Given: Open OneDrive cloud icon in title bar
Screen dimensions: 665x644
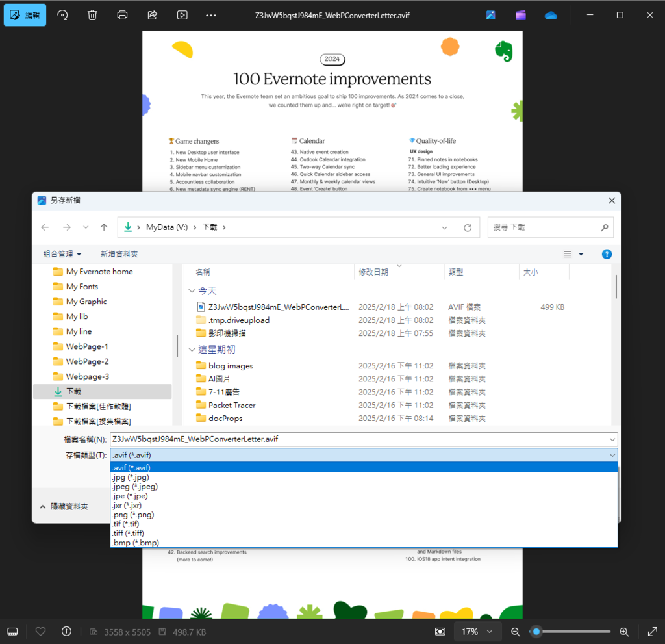Looking at the screenshot, I should coord(551,16).
